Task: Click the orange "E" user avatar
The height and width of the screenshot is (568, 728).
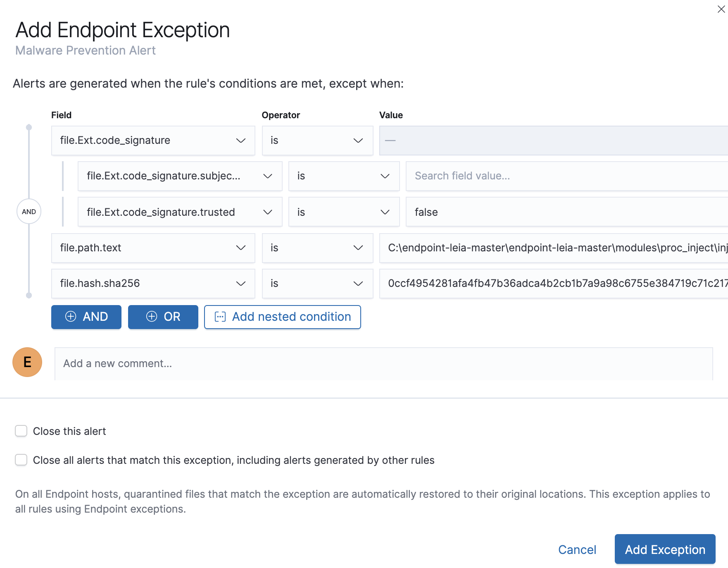Action: (27, 362)
